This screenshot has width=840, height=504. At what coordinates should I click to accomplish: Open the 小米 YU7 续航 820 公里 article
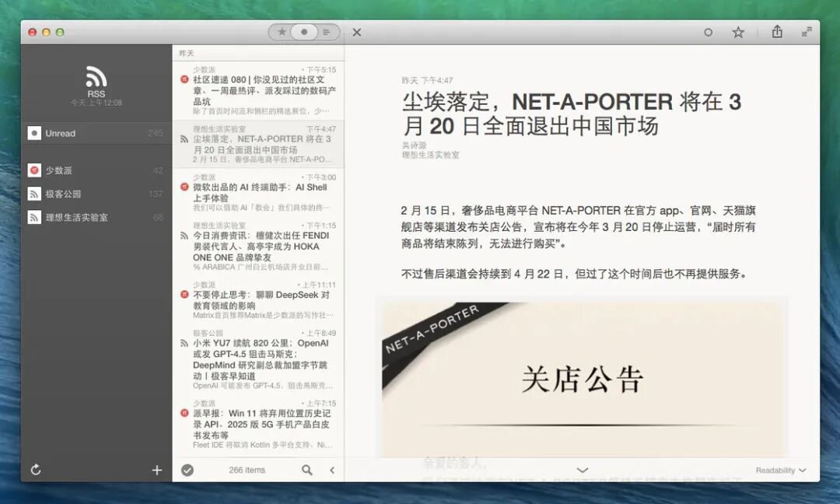(258, 359)
